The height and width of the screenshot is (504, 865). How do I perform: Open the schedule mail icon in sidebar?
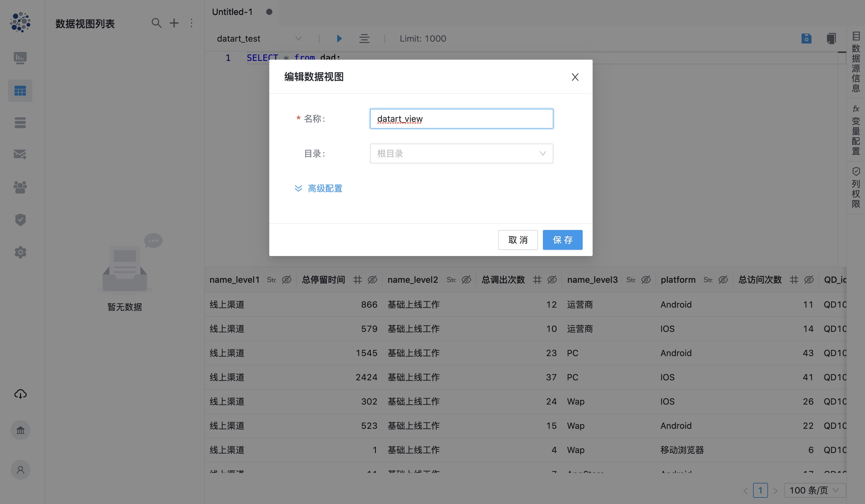click(x=20, y=154)
